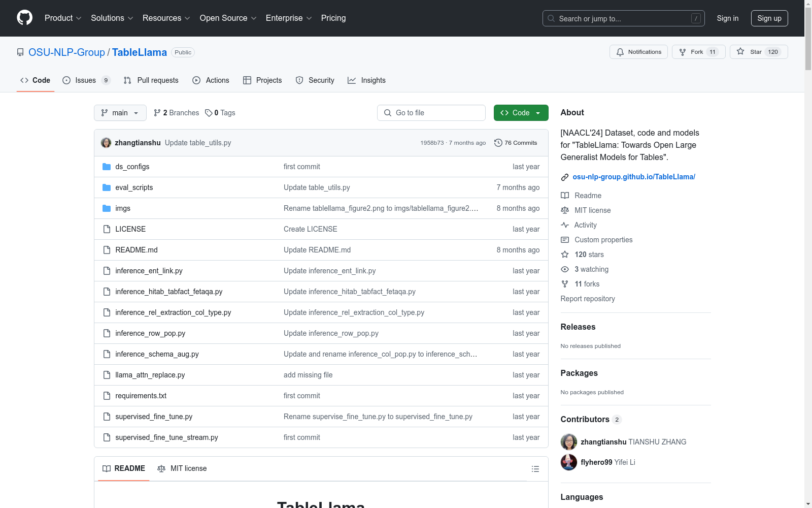Open flyhero99 contributor avatar
Viewport: 812px width, 508px height.
(x=569, y=462)
